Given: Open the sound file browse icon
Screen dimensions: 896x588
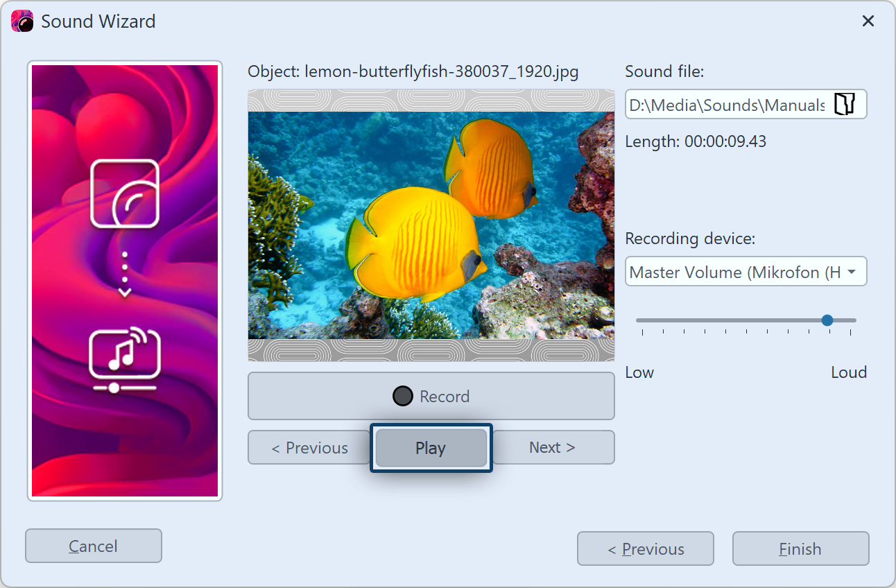Looking at the screenshot, I should pyautogui.click(x=844, y=105).
